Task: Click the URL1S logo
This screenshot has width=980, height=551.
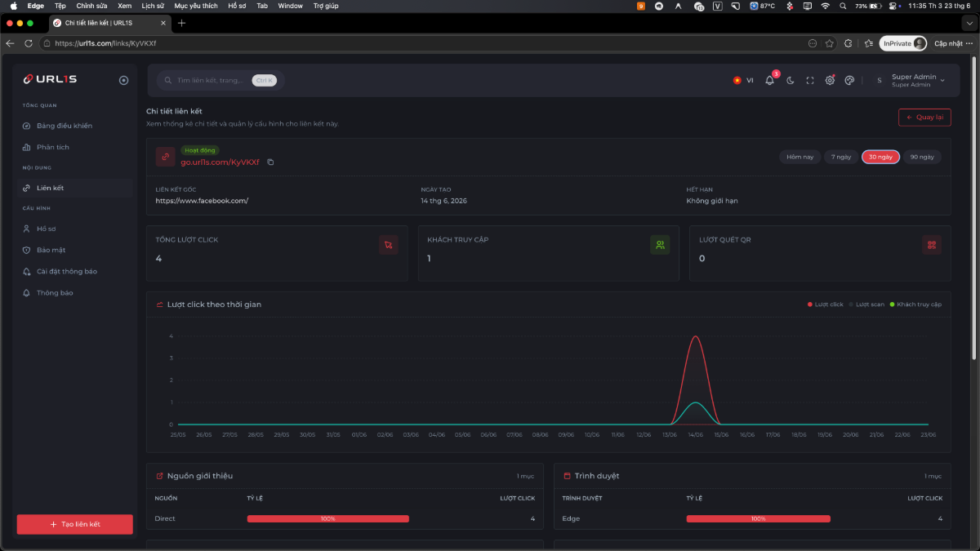Action: click(51, 79)
